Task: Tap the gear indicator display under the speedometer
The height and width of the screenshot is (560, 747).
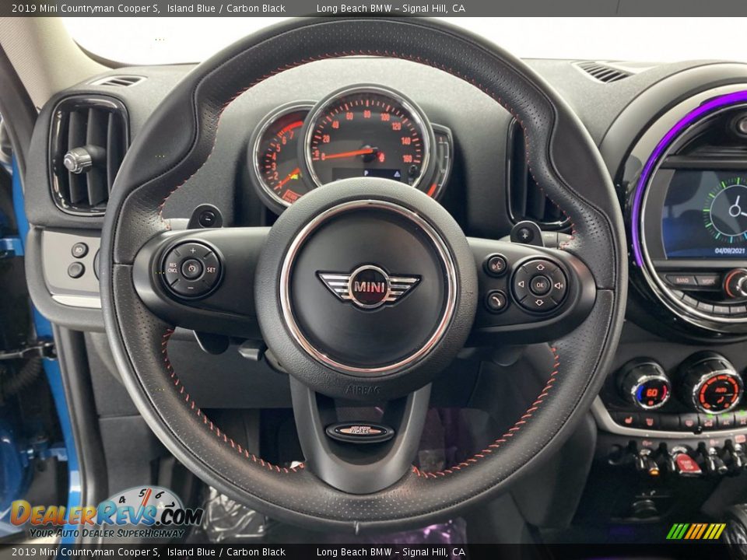Action: [x=366, y=173]
